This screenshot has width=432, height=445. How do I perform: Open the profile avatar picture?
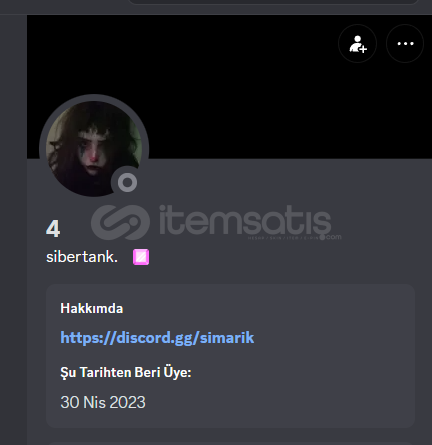pyautogui.click(x=94, y=149)
